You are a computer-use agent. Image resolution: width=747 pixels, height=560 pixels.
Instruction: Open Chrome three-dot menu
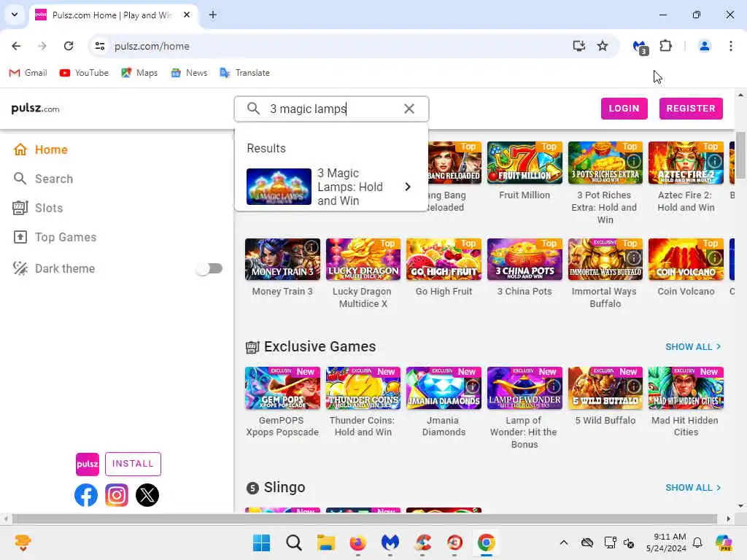pyautogui.click(x=731, y=46)
